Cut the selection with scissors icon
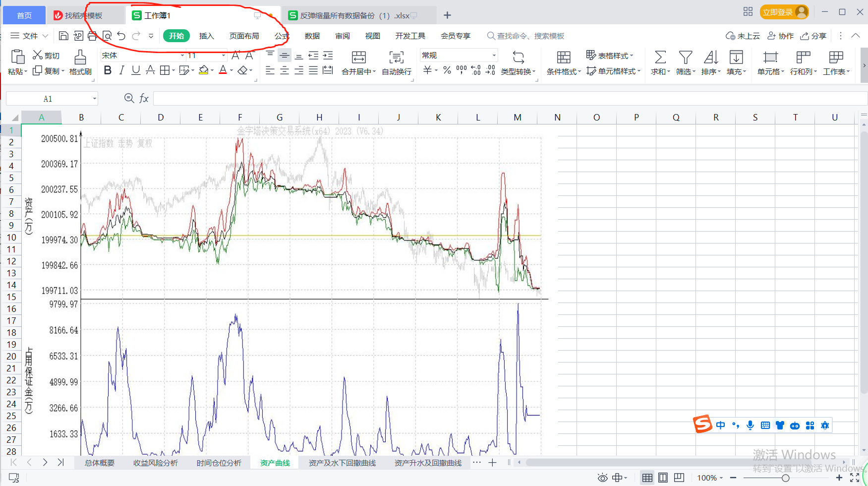The width and height of the screenshot is (868, 486). click(x=38, y=55)
